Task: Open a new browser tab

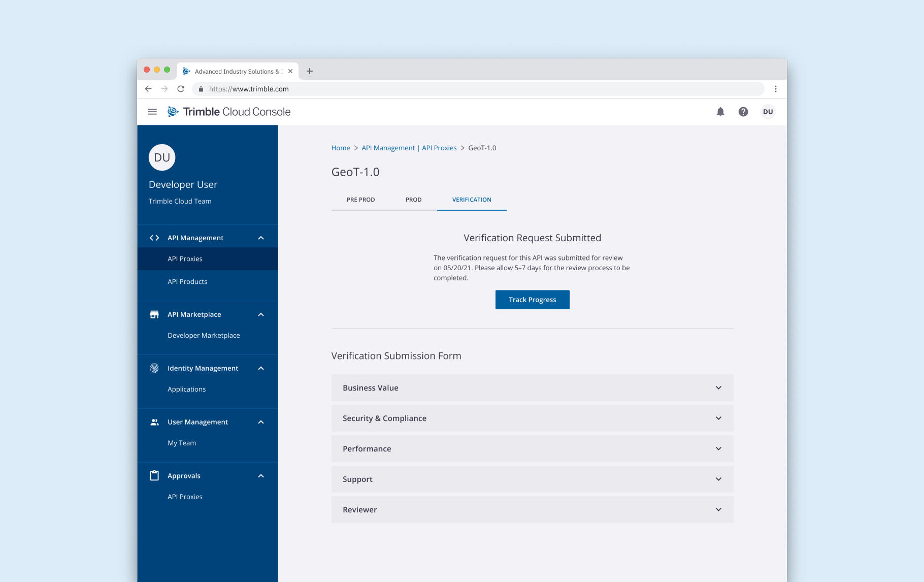Action: click(x=310, y=71)
